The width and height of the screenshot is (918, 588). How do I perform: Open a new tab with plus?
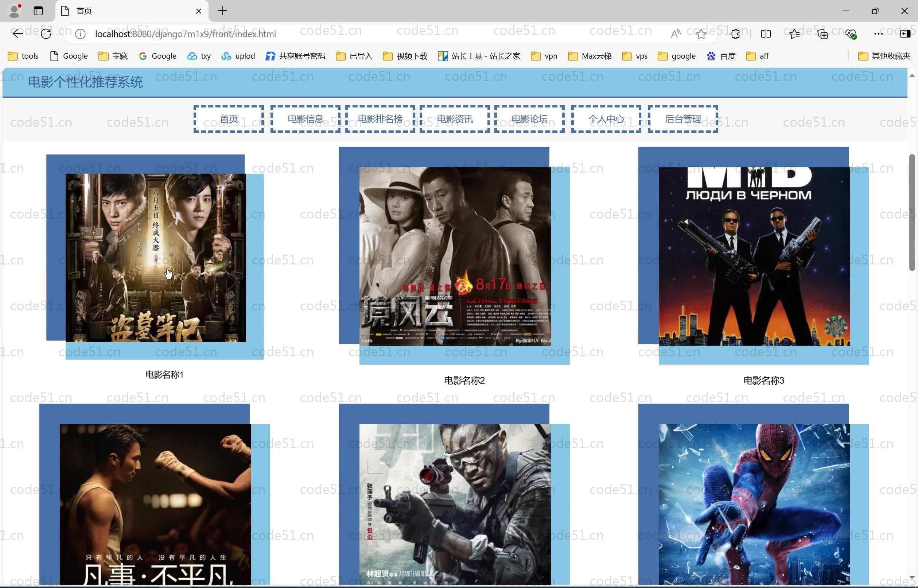point(222,11)
